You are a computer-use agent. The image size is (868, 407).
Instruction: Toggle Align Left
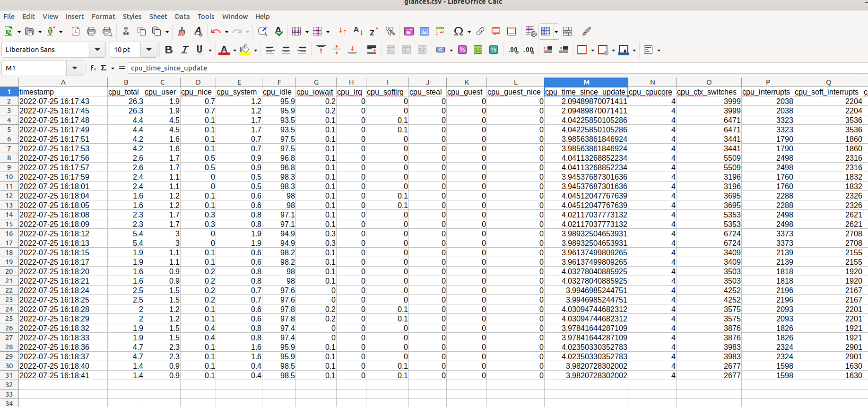click(x=270, y=50)
